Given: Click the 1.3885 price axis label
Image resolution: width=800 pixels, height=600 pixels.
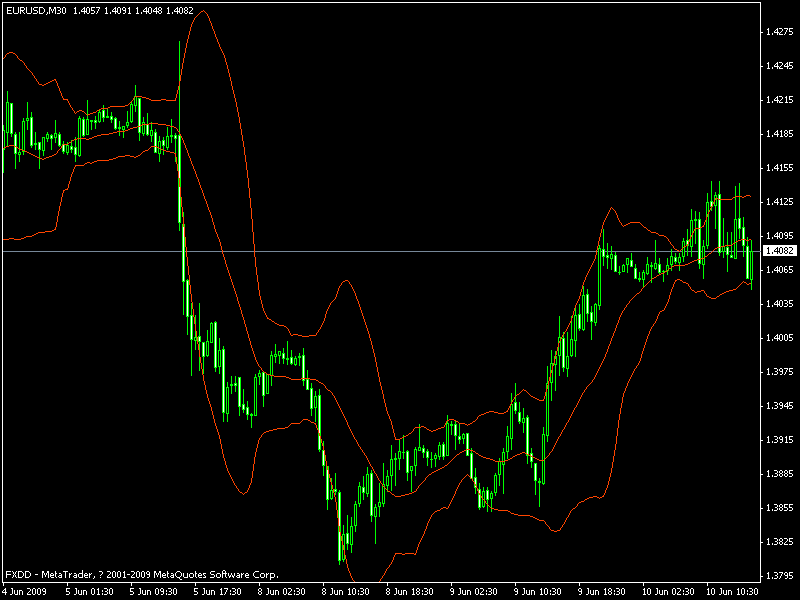Looking at the screenshot, I should point(780,473).
